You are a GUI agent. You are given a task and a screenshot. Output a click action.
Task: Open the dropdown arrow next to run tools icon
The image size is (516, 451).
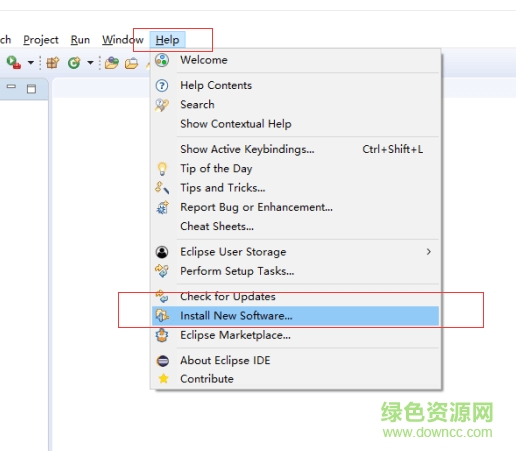point(31,62)
